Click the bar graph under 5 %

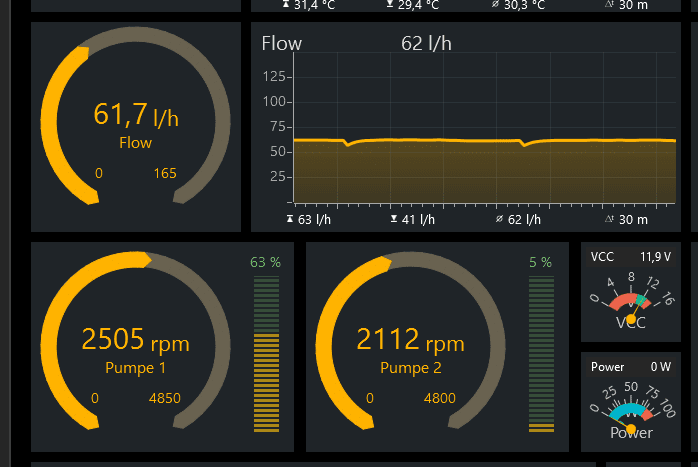(x=541, y=354)
